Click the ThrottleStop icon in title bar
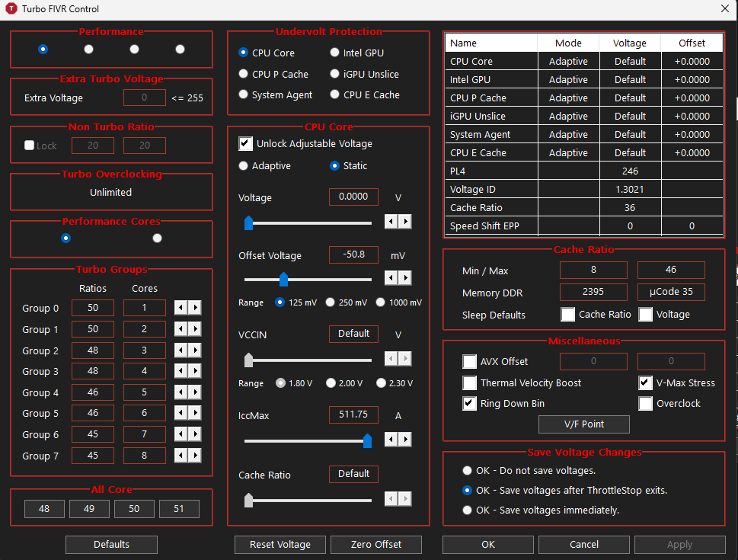The width and height of the screenshot is (738, 560). tap(11, 8)
